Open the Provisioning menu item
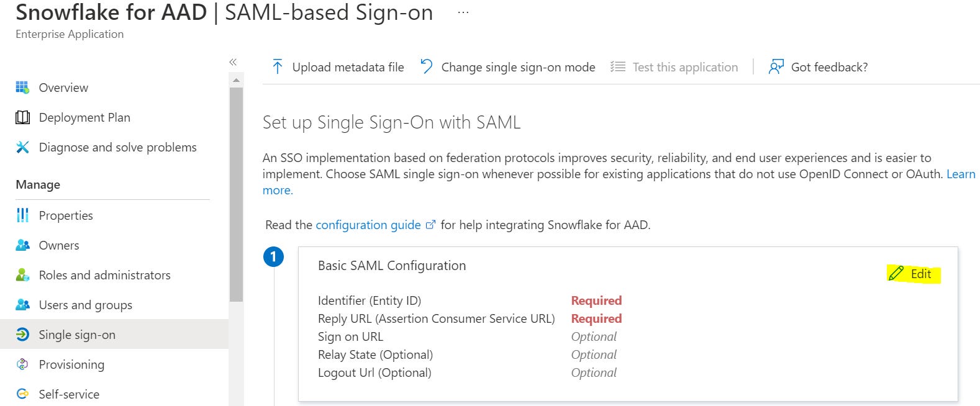Screen dimensions: 980x406 [71, 364]
